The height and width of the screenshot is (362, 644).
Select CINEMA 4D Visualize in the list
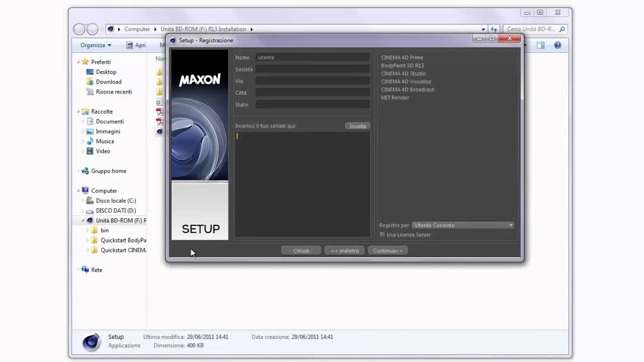(x=406, y=81)
